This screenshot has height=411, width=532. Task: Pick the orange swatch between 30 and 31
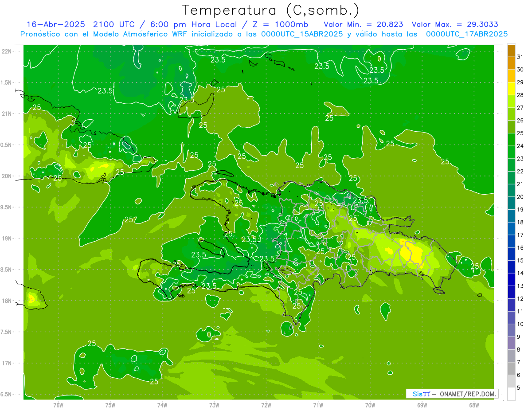pyautogui.click(x=511, y=63)
